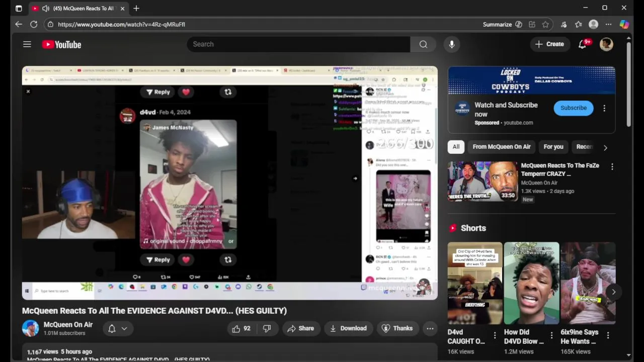This screenshot has width=644, height=362.
Task: Open options for the sponsored Cowboys ad
Action: click(x=604, y=108)
